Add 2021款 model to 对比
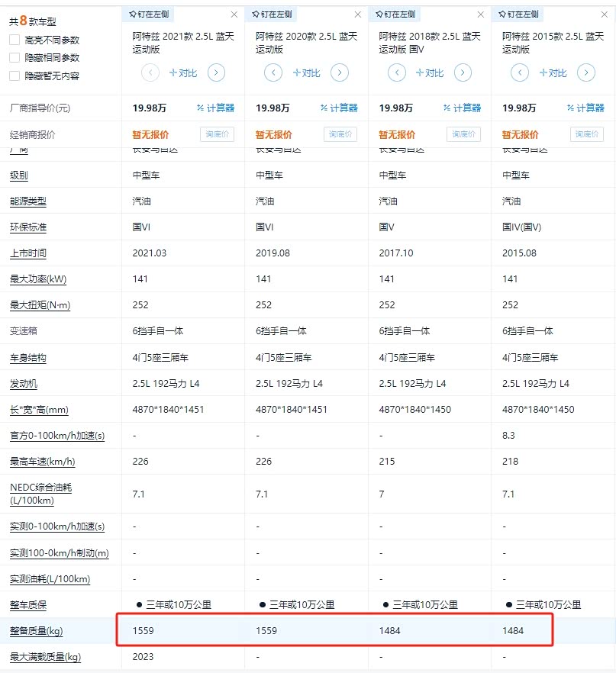Image resolution: width=616 pixels, height=673 pixels. click(183, 73)
